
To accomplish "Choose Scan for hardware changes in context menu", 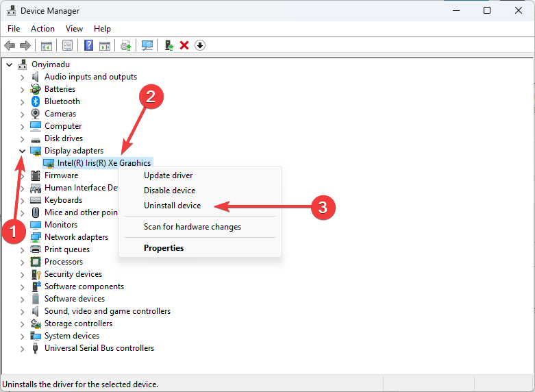I will click(200, 227).
